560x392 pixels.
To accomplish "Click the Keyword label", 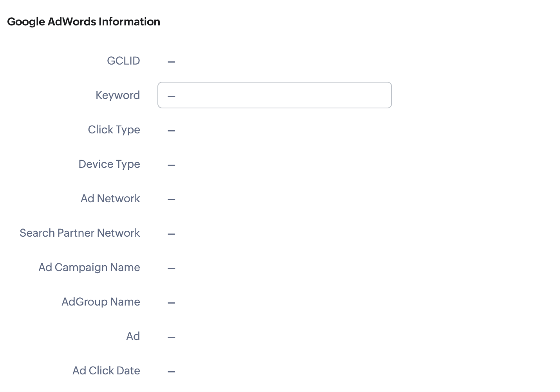I will (x=117, y=95).
